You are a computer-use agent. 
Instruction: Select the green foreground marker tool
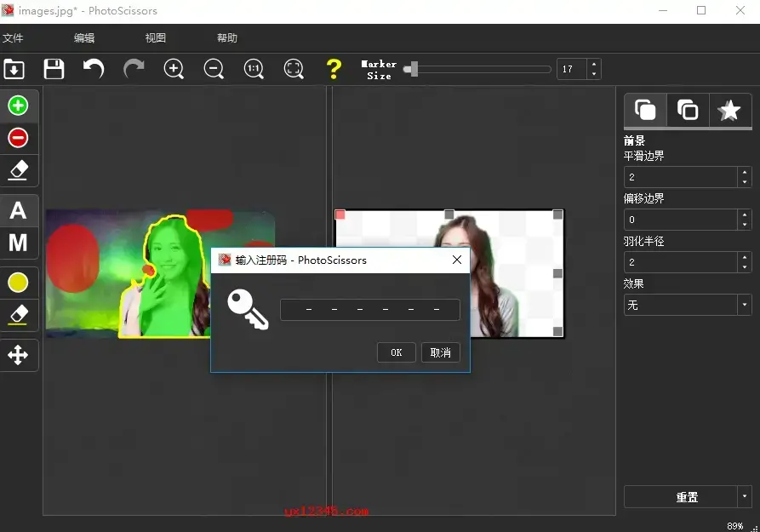18,106
